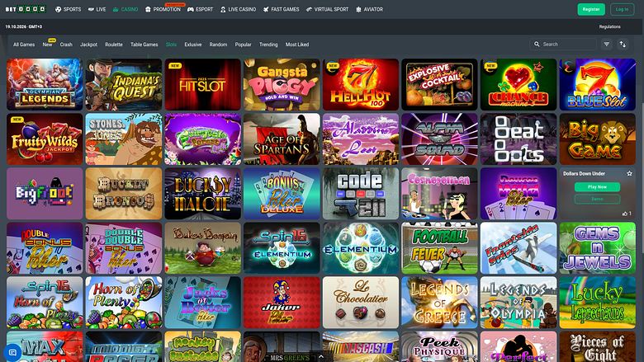
Task: Open the Live section
Action: (x=97, y=9)
